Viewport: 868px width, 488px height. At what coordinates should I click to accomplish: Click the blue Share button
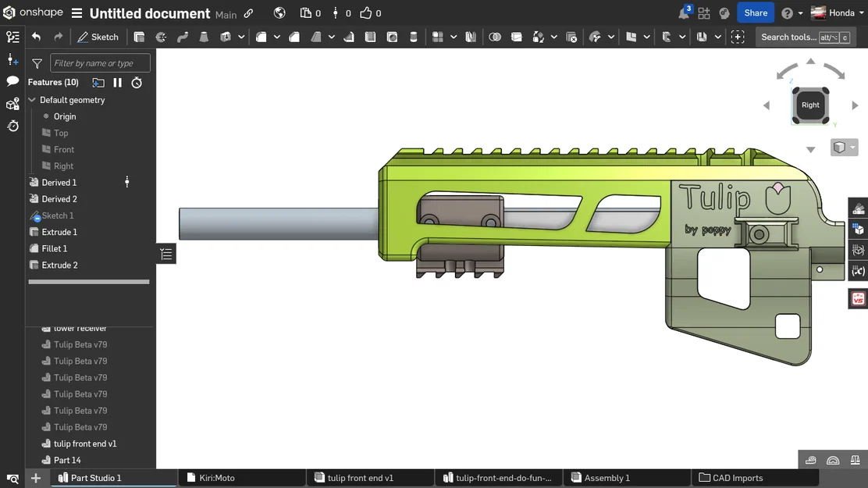click(x=755, y=12)
